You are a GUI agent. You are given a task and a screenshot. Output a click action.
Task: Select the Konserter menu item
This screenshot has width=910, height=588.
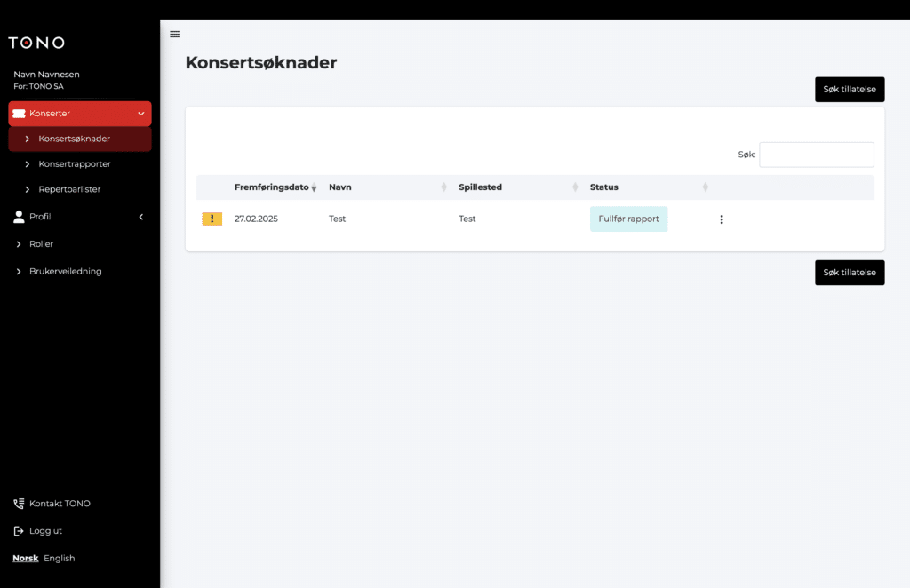[80, 114]
